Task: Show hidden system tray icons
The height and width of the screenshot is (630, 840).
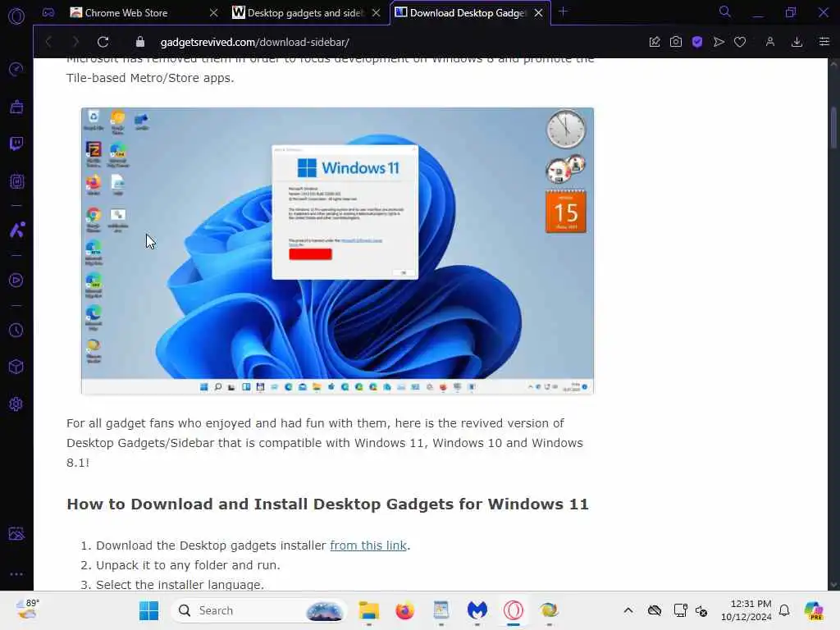Action: (x=628, y=610)
